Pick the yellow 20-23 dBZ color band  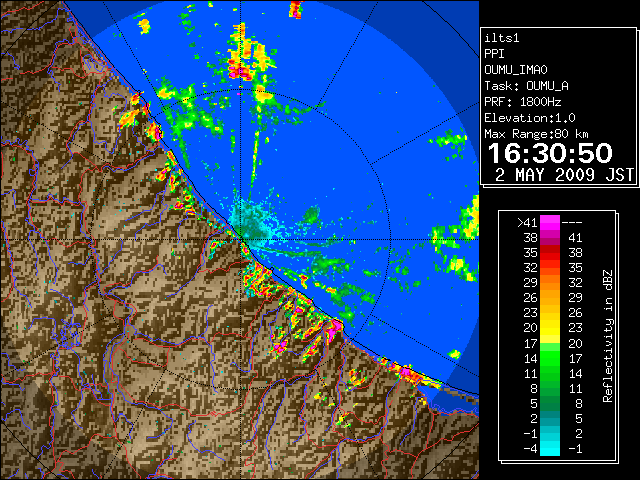550,328
